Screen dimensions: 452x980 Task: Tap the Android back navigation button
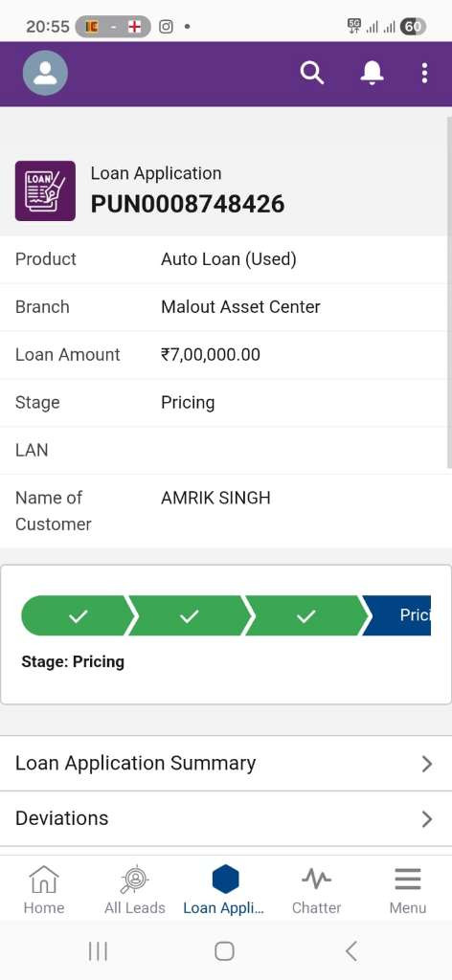pyautogui.click(x=351, y=951)
